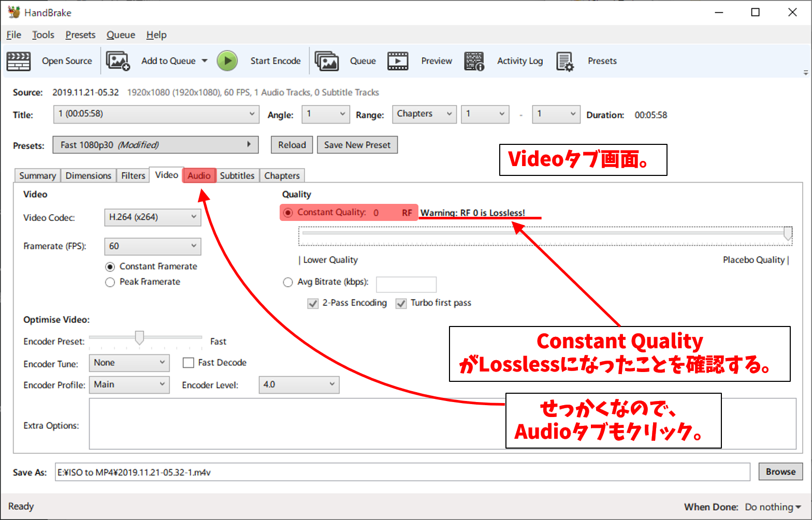The height and width of the screenshot is (520, 812).
Task: Select the Constant Quality radio button
Action: click(288, 213)
